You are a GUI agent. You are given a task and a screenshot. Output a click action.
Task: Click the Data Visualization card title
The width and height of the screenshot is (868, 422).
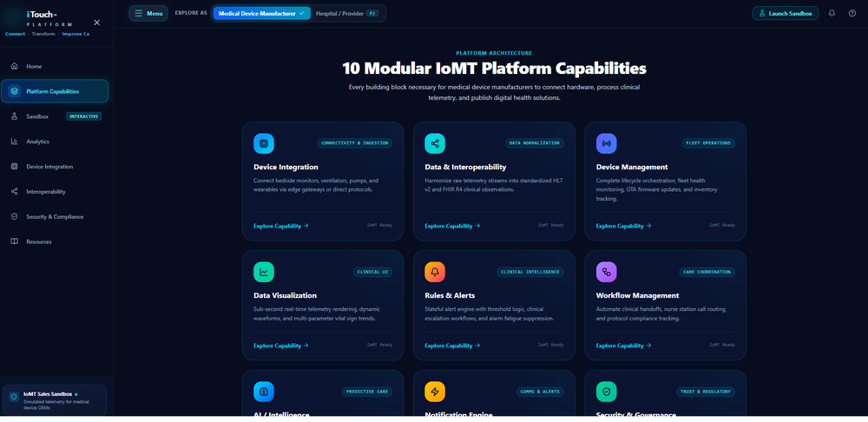point(285,295)
